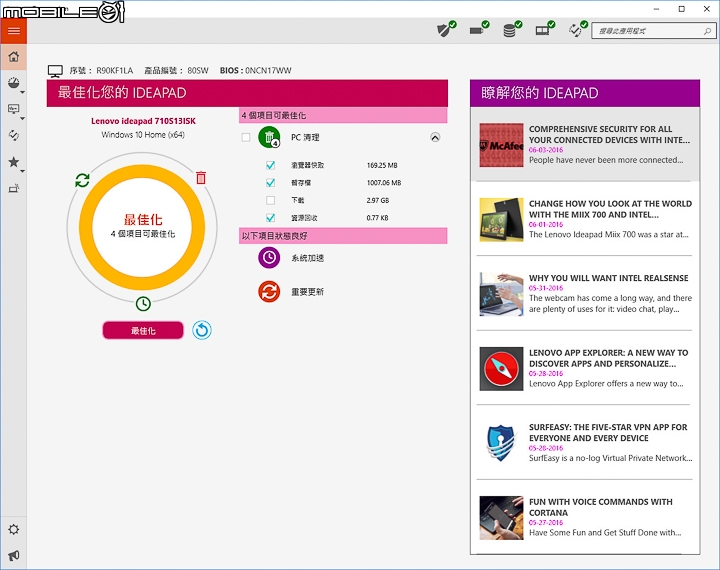Minimize the Lenovo Companion window
Image resolution: width=720 pixels, height=570 pixels.
coord(657,9)
